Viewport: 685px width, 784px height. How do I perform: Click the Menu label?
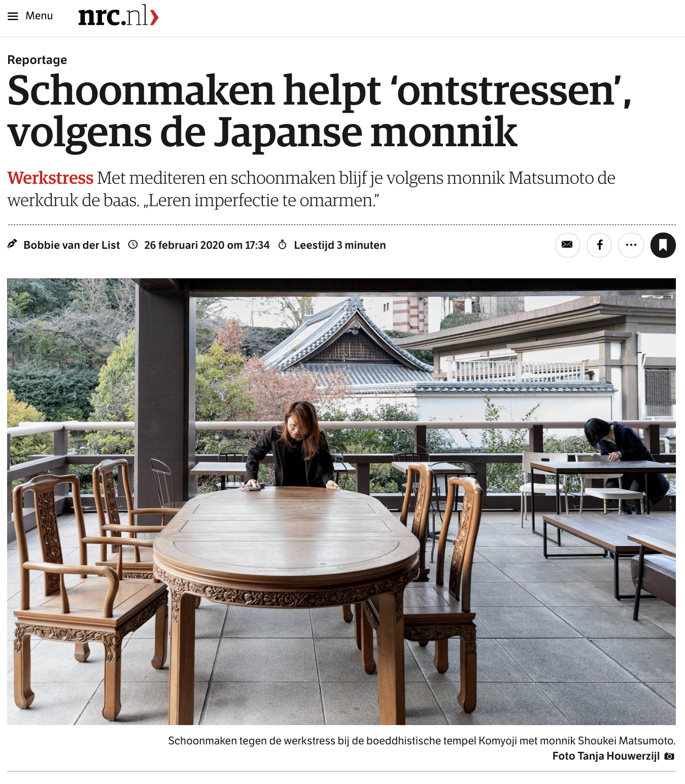tap(39, 16)
